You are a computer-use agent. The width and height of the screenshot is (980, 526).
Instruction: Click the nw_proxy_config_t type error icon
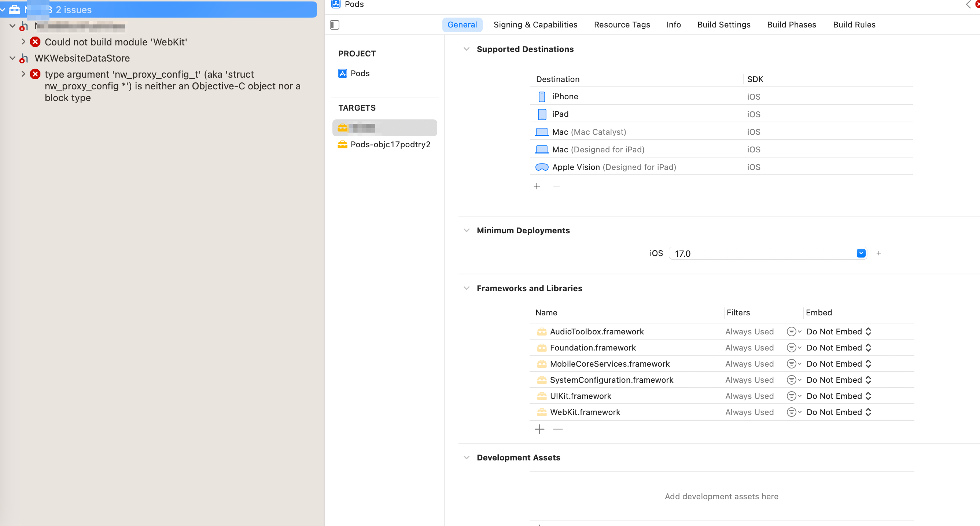pyautogui.click(x=36, y=74)
